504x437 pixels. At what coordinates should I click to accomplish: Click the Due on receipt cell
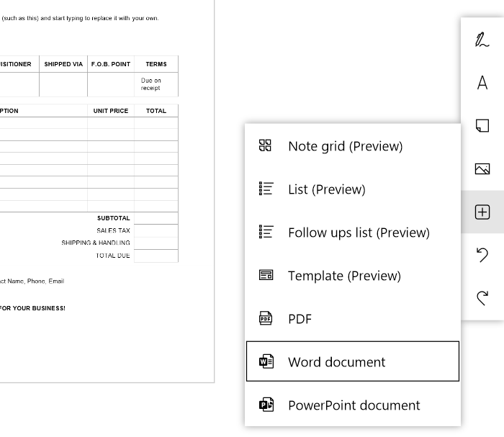click(x=156, y=84)
